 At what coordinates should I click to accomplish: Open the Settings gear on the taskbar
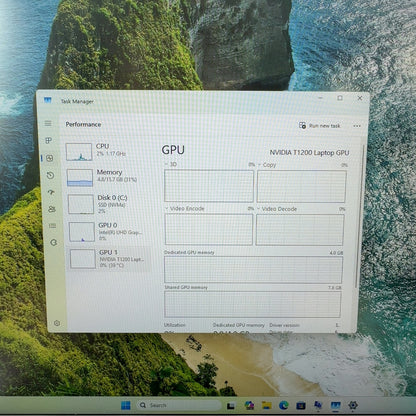tap(353, 405)
